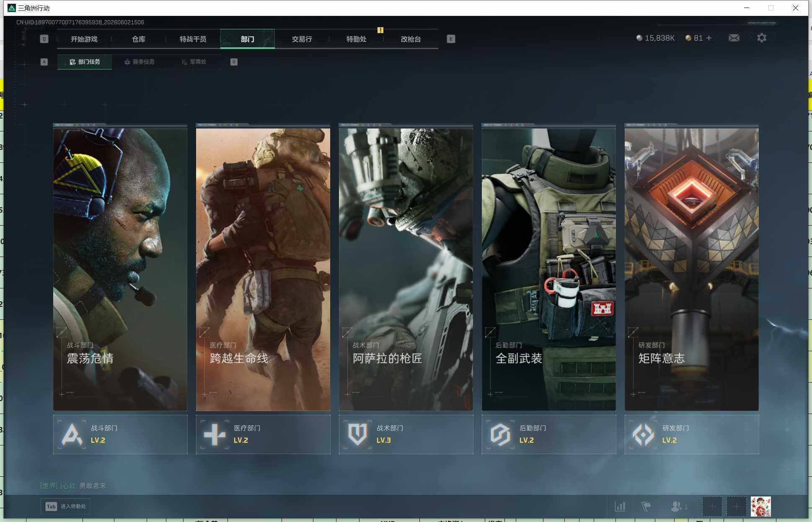This screenshot has height=522, width=812.
Task: Open the bar chart stats icon
Action: 620,507
